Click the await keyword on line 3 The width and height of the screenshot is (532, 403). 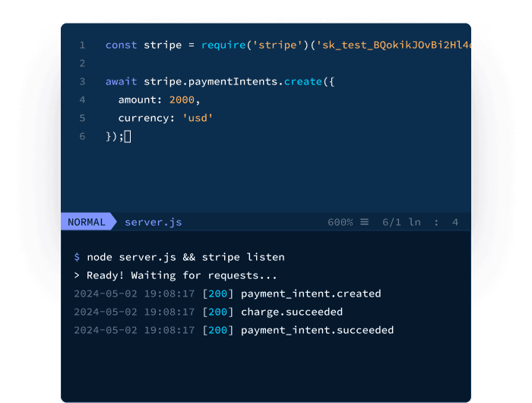[121, 81]
